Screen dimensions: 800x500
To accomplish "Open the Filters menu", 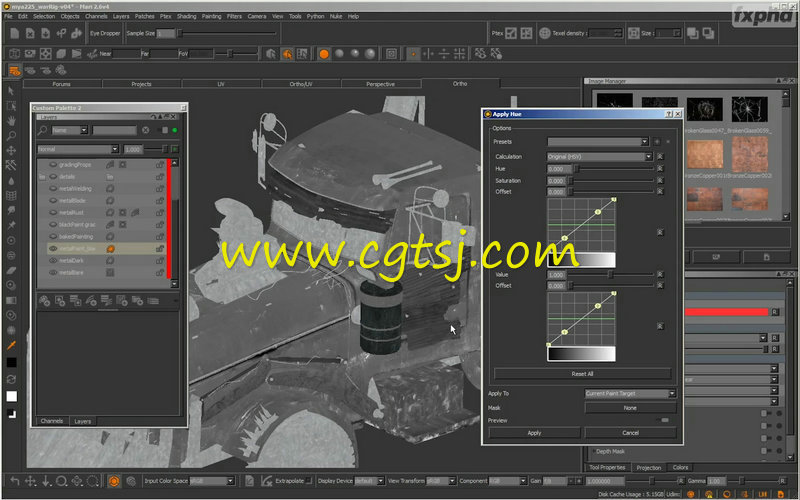I will pyautogui.click(x=234, y=16).
